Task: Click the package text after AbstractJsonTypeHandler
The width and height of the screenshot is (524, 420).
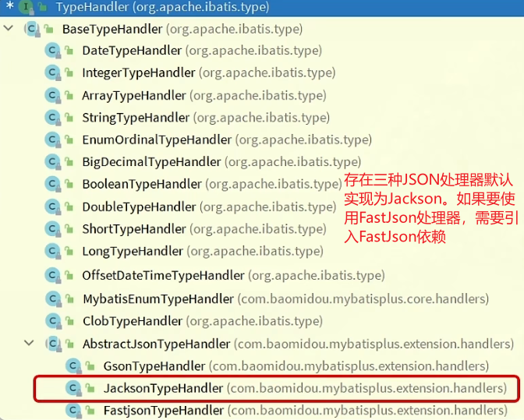Action: click(x=374, y=344)
